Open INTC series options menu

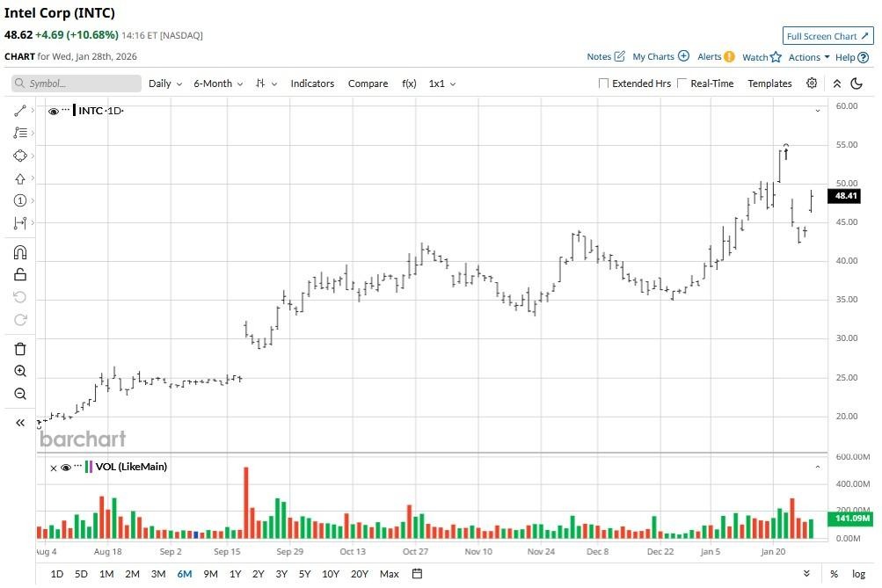click(x=66, y=110)
